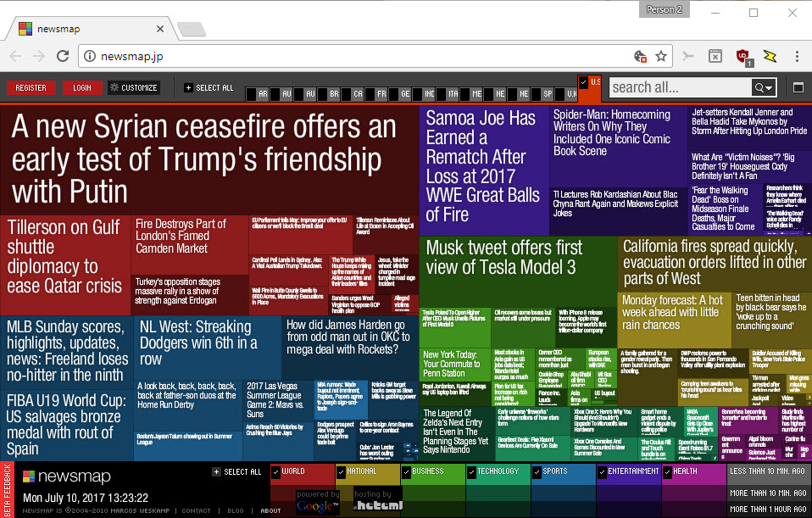Open the About footer link

(x=270, y=510)
